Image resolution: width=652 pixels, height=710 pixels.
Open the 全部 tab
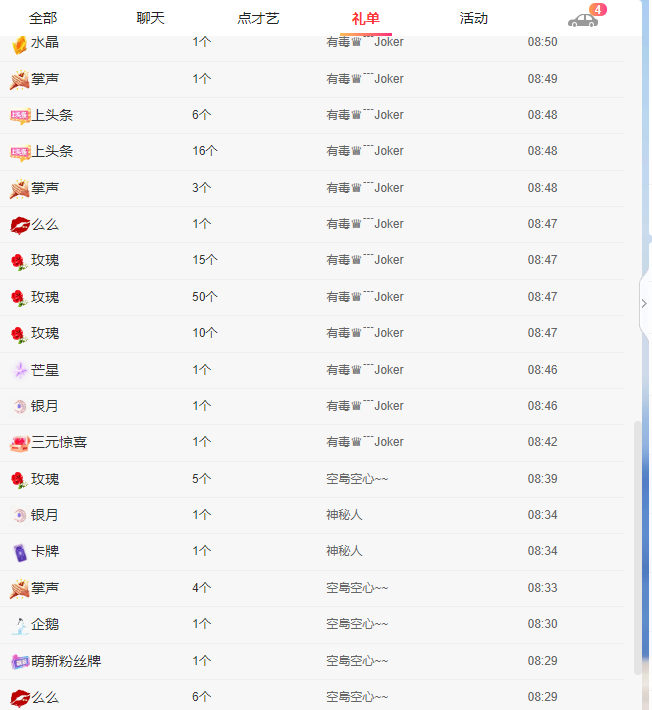[43, 19]
